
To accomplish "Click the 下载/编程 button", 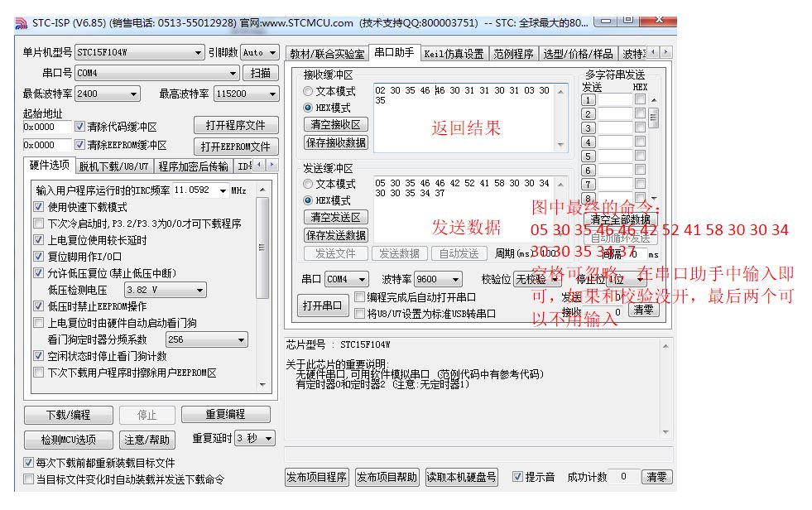I will [x=68, y=415].
